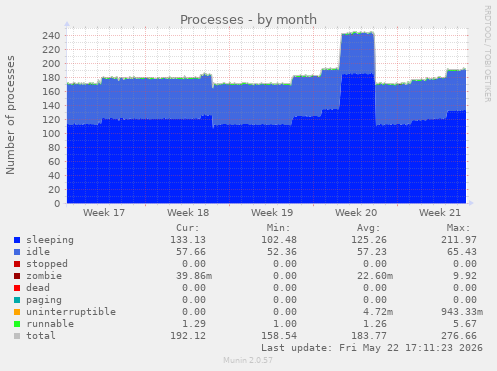Click the 'uninterruptible' legend label
497x371 pixels.
(71, 312)
